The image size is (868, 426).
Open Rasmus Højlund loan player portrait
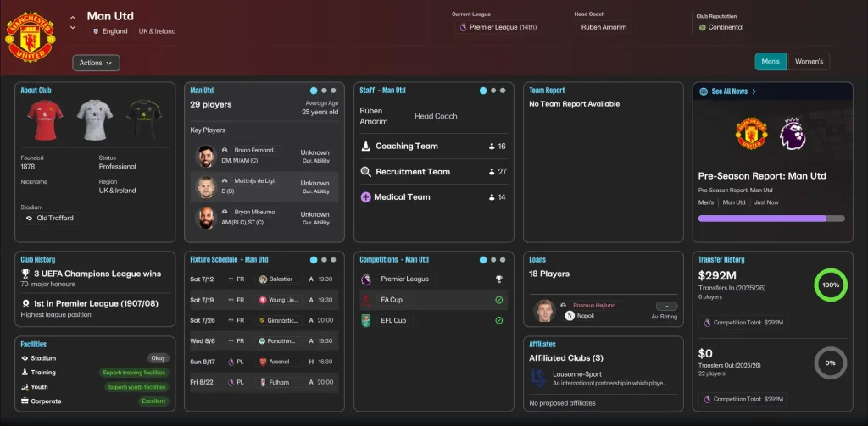tap(545, 311)
